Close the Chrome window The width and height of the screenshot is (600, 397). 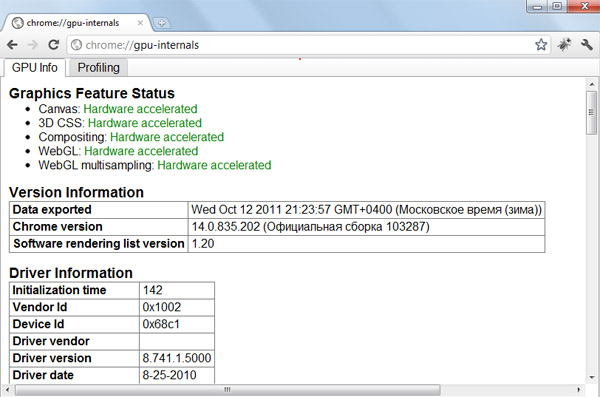coord(584,6)
